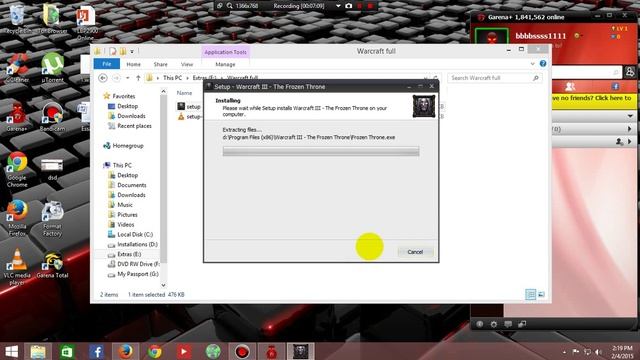Click the Name column header

pyautogui.click(x=184, y=93)
